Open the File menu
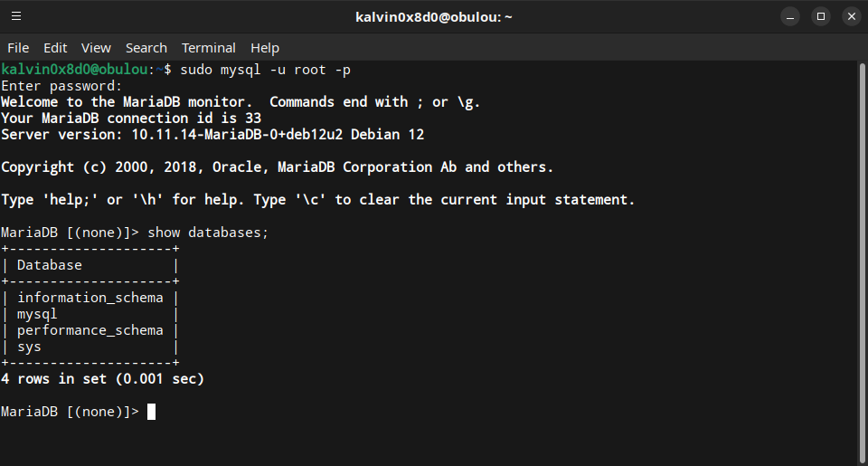Image resolution: width=868 pixels, height=466 pixels. tap(18, 48)
